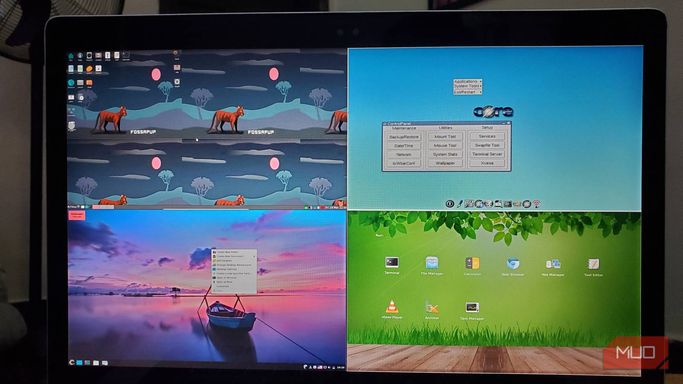683x384 pixels.
Task: Expand the Applications submenu arrow
Action: (x=480, y=81)
